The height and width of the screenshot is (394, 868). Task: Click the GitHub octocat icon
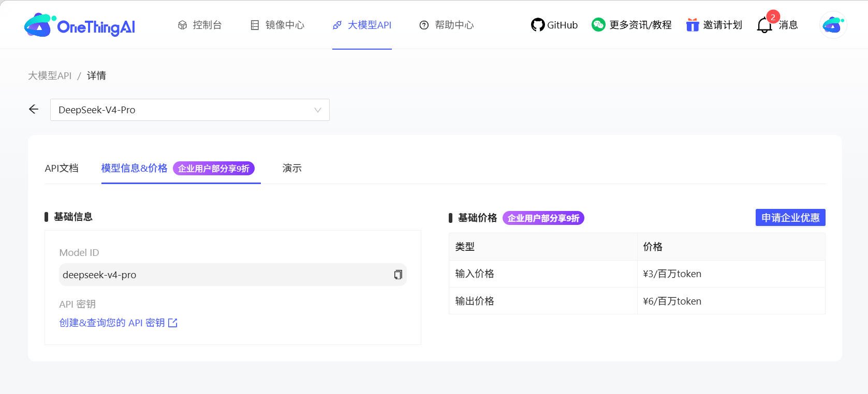point(538,25)
